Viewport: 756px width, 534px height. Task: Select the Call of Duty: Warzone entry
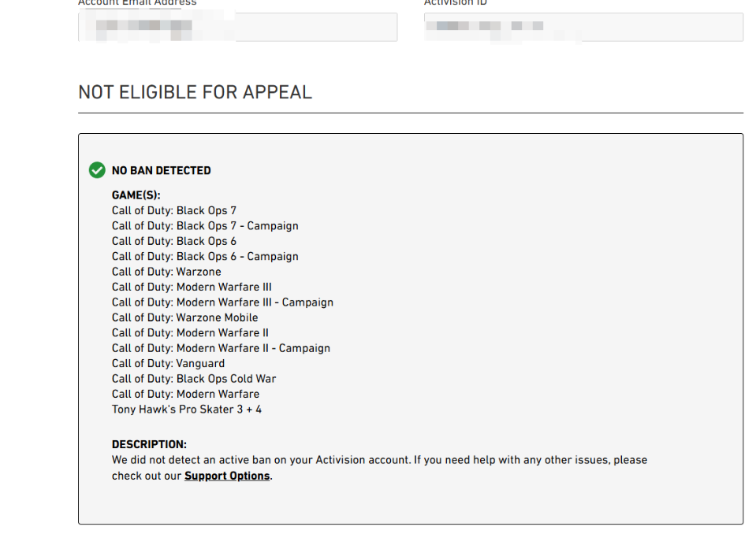coord(166,272)
